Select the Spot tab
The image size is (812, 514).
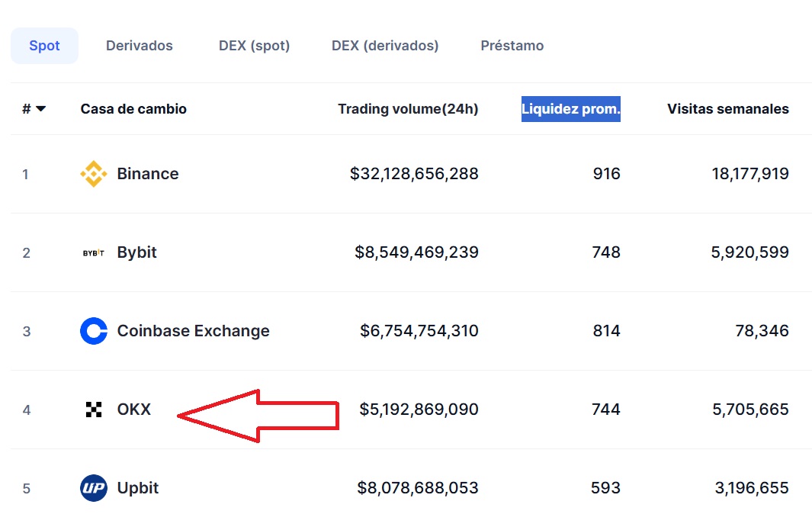point(43,45)
